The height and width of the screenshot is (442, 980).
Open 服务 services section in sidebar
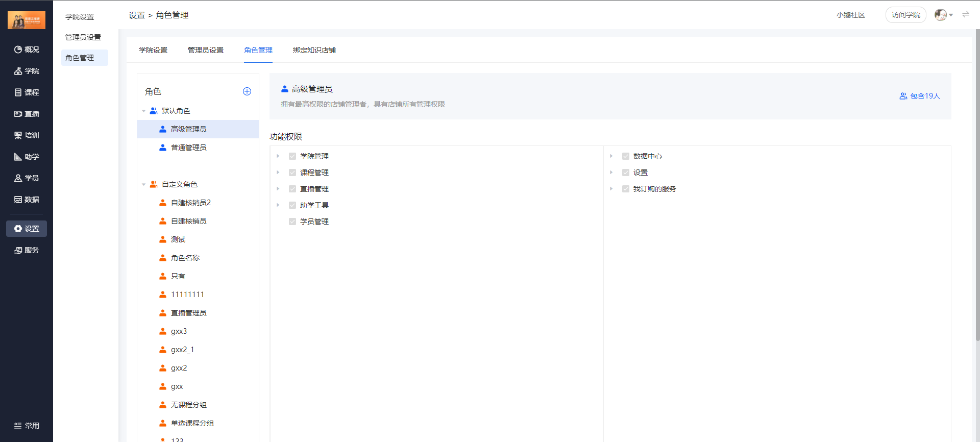pyautogui.click(x=27, y=250)
